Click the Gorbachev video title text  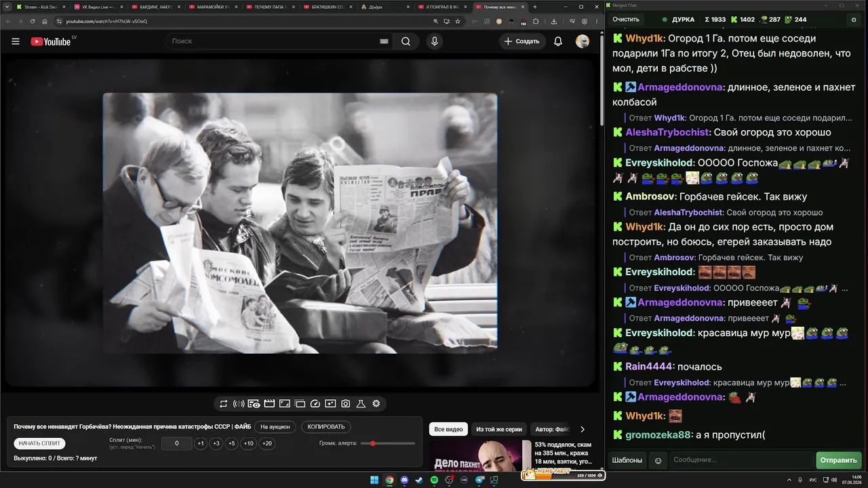coord(132,426)
